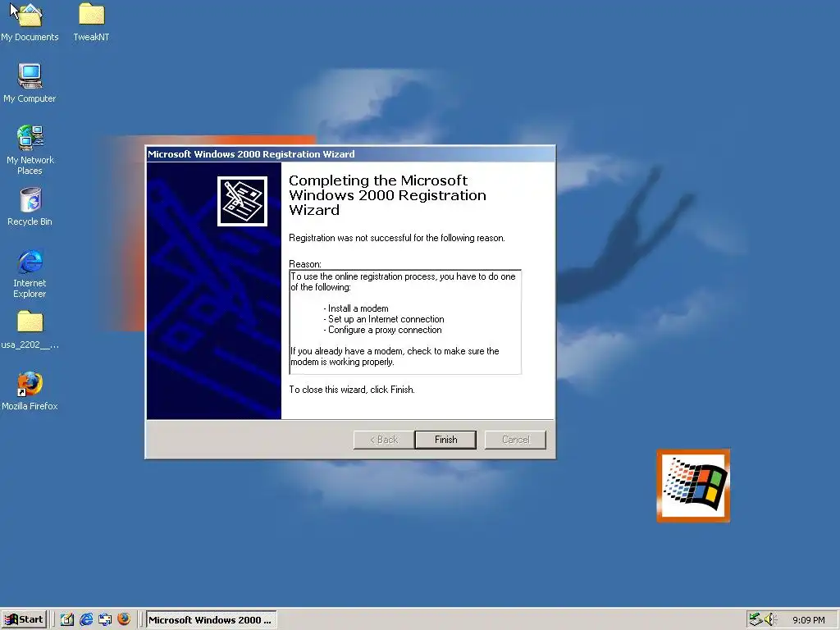Select the My Computer desktop icon
840x630 pixels.
(30, 84)
